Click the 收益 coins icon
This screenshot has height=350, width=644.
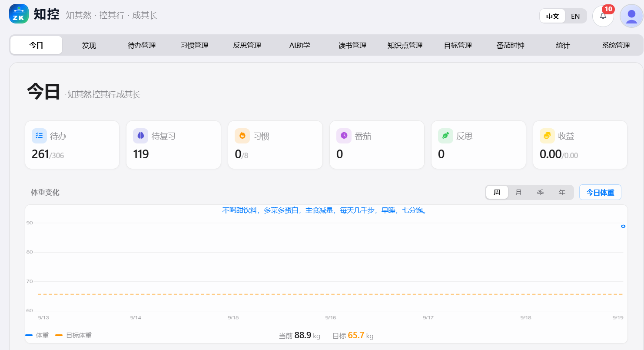tap(548, 136)
